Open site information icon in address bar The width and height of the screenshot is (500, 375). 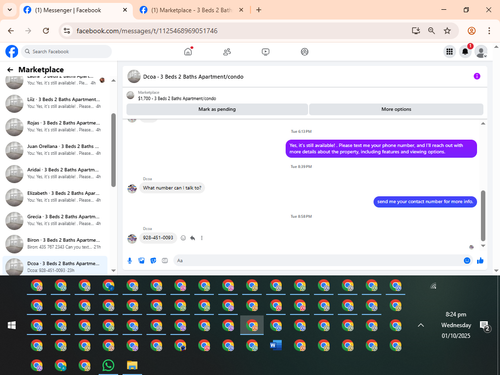tap(67, 31)
